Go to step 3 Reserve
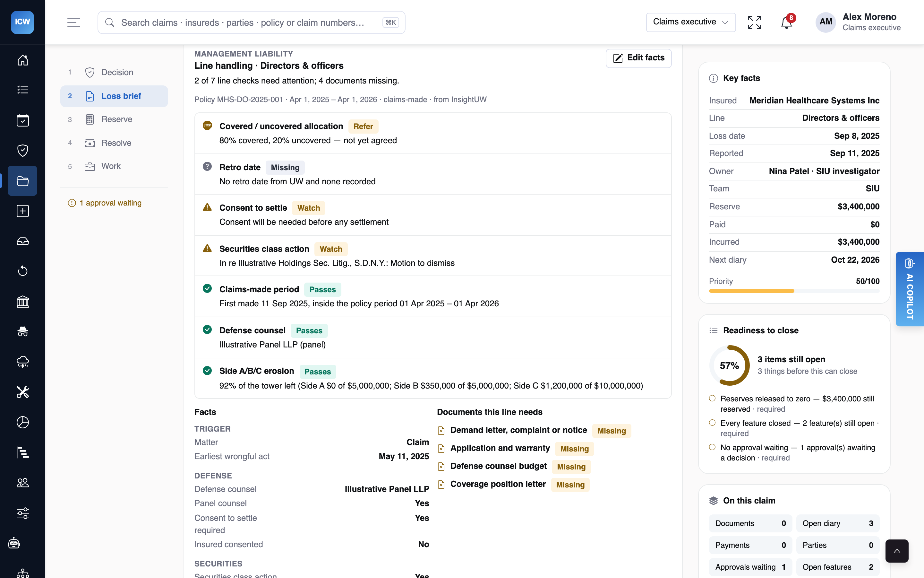 pyautogui.click(x=114, y=119)
